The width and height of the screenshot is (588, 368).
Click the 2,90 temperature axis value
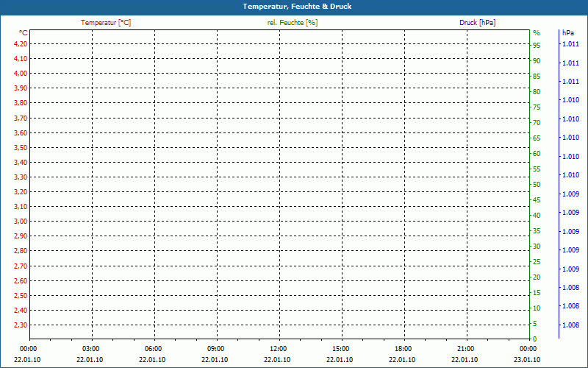click(21, 236)
